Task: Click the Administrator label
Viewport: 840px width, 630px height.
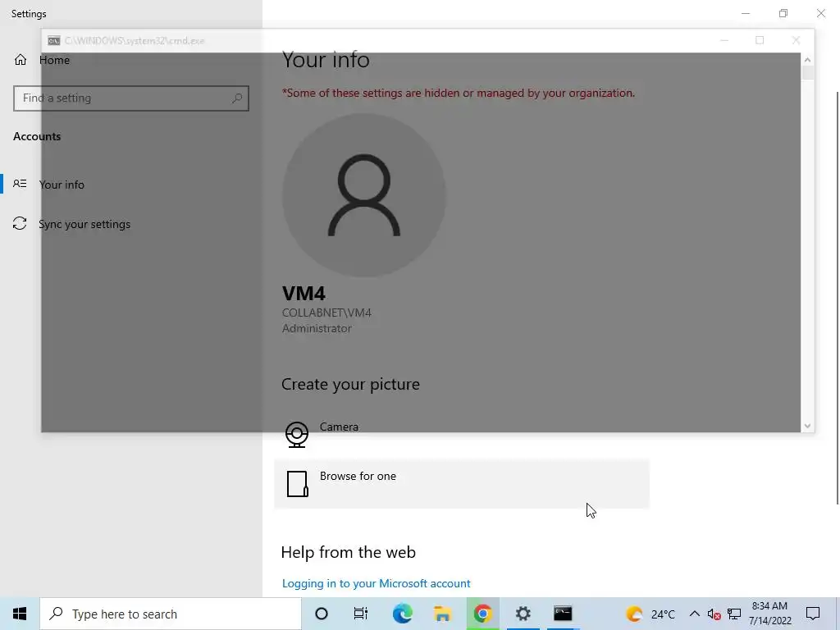Action: pos(317,328)
